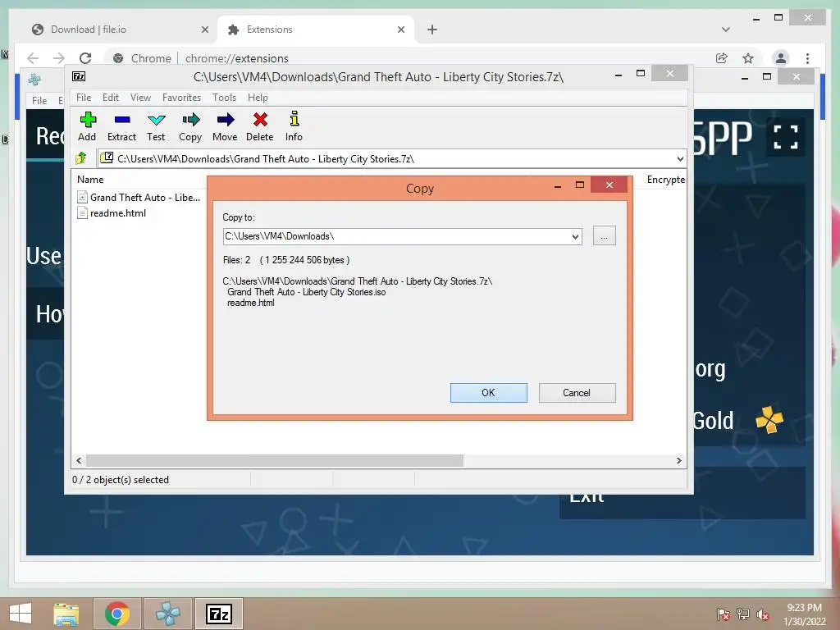
Task: Open the PPSSPP File menu
Action: click(x=39, y=100)
